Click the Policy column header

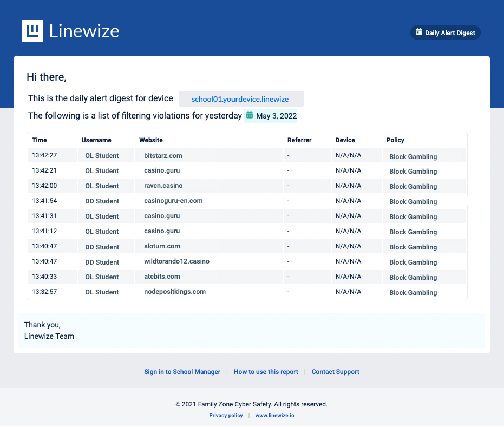click(x=395, y=140)
